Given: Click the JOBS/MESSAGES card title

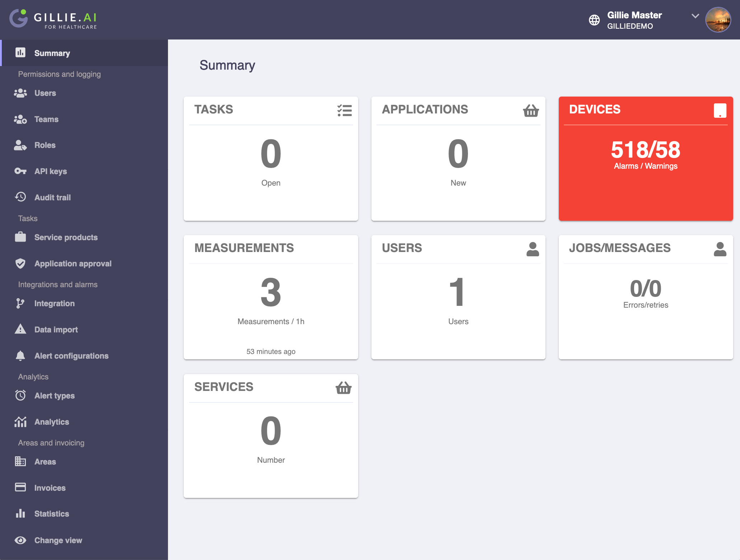Looking at the screenshot, I should [620, 248].
